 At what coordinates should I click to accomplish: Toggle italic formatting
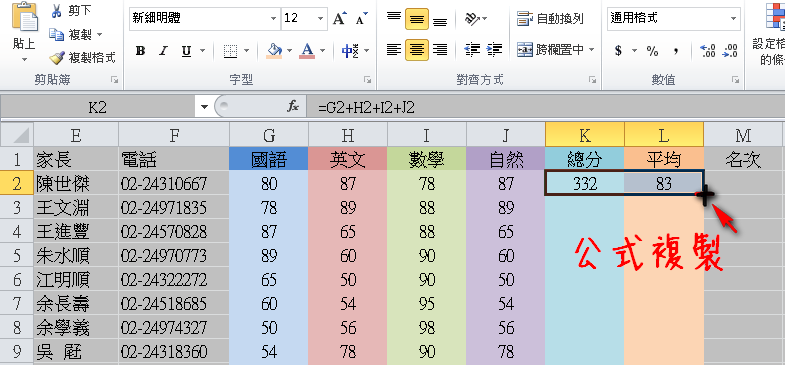click(x=163, y=51)
